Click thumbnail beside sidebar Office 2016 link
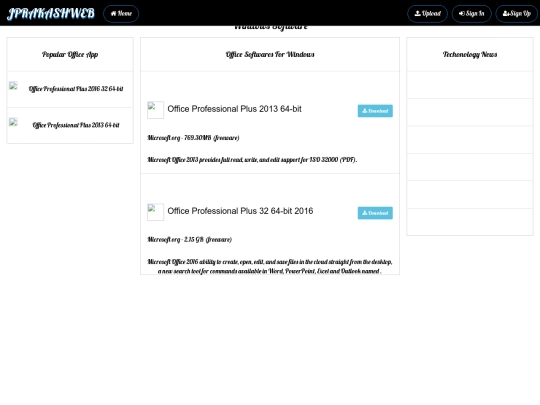This screenshot has width=540, height=405. point(13,86)
